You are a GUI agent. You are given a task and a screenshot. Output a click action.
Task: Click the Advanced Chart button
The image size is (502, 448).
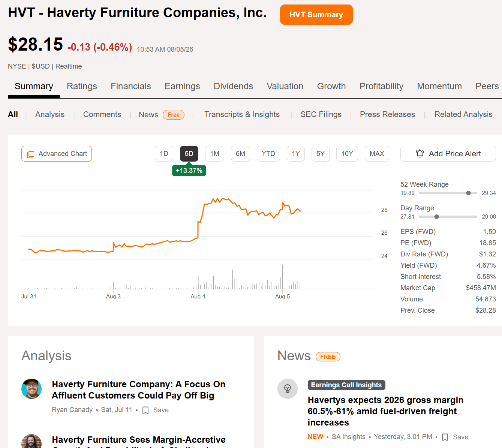(x=57, y=154)
